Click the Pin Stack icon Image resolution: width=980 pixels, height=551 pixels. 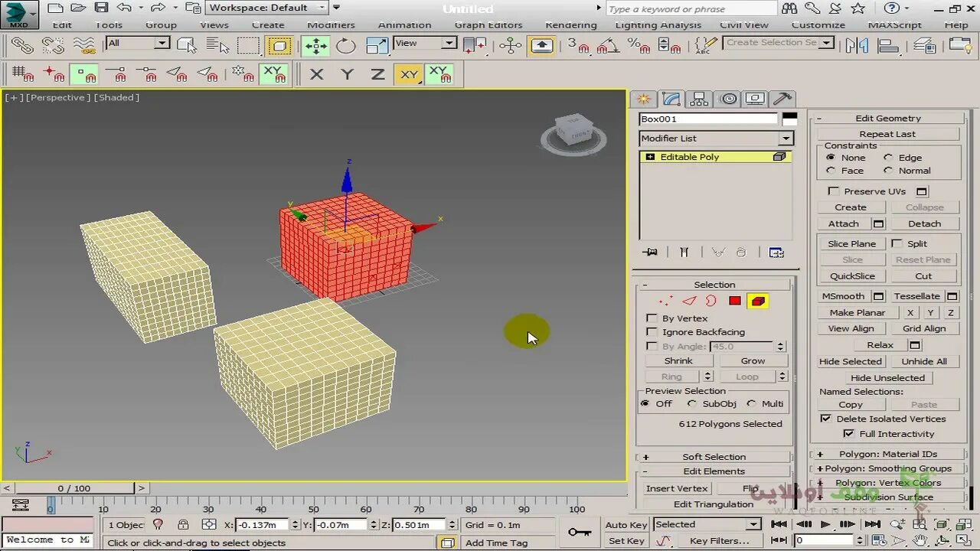tap(650, 252)
